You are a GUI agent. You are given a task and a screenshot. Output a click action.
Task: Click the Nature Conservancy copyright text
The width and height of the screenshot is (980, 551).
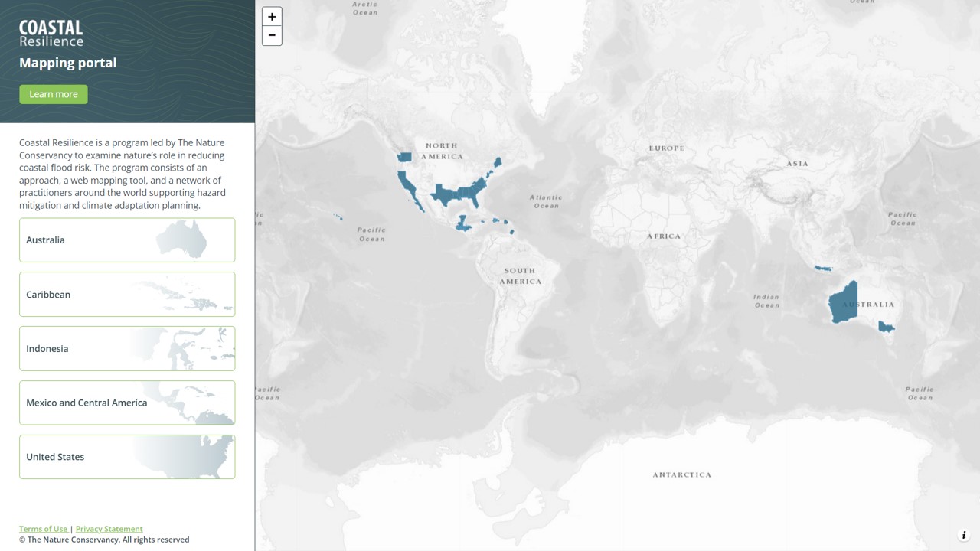pyautogui.click(x=104, y=540)
